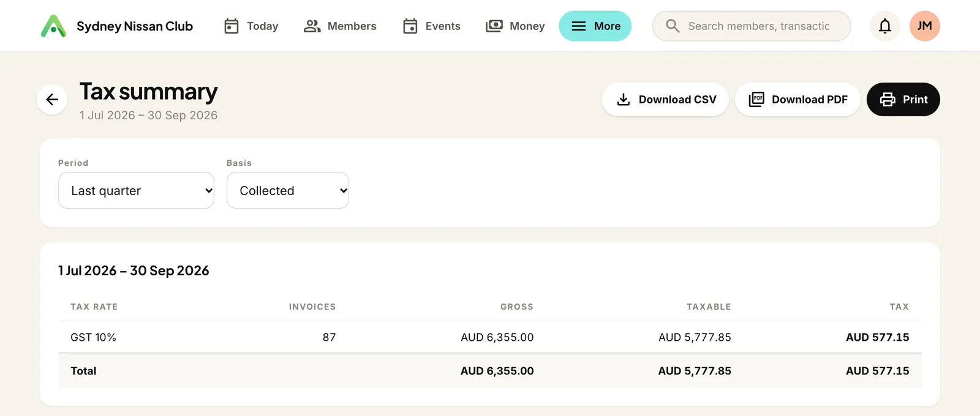Click the Sydney Nissan Club title
This screenshot has height=416, width=980.
point(135,26)
